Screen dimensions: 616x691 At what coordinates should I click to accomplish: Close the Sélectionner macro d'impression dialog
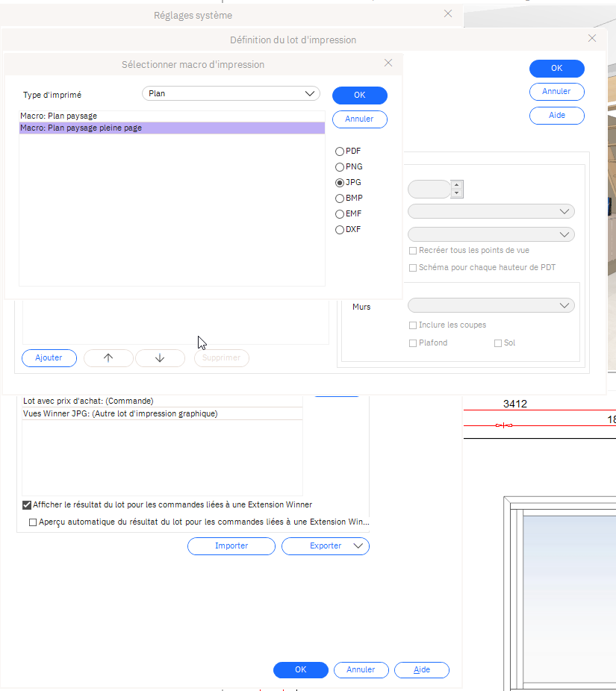click(388, 63)
